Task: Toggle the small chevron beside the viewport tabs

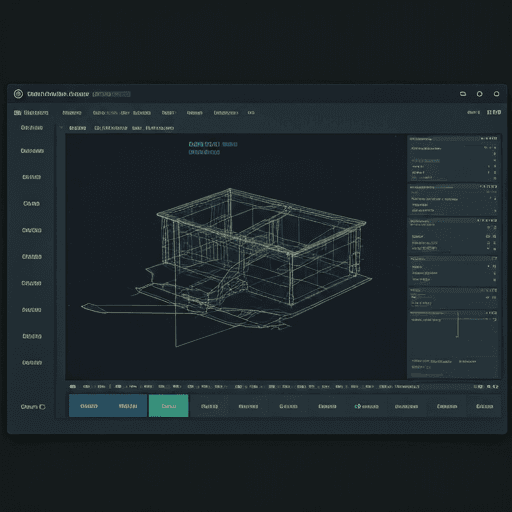Action: point(61,127)
